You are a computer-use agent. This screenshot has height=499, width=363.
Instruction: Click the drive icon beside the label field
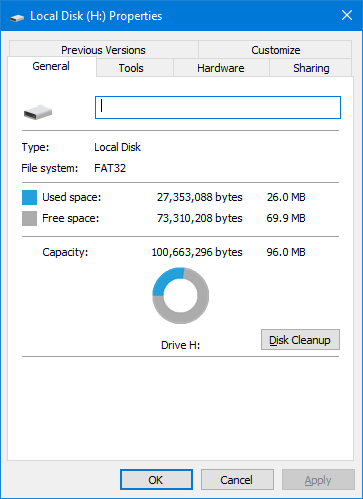coord(38,112)
